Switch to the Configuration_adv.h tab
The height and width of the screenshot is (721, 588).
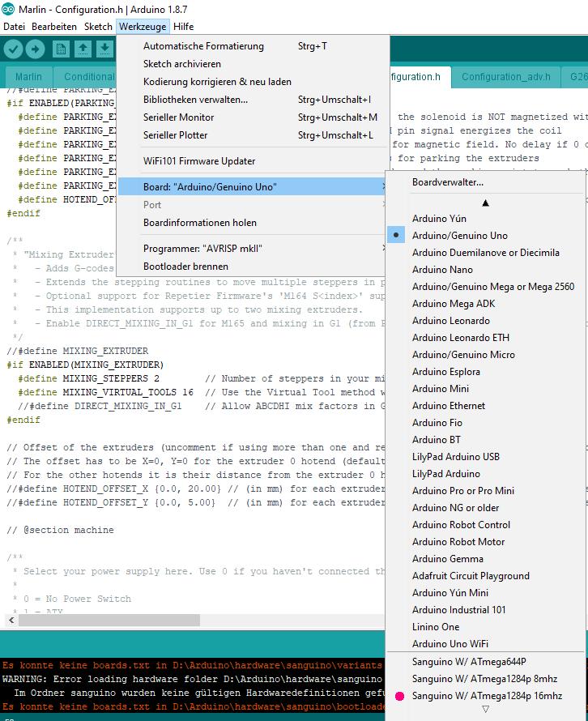(x=505, y=77)
